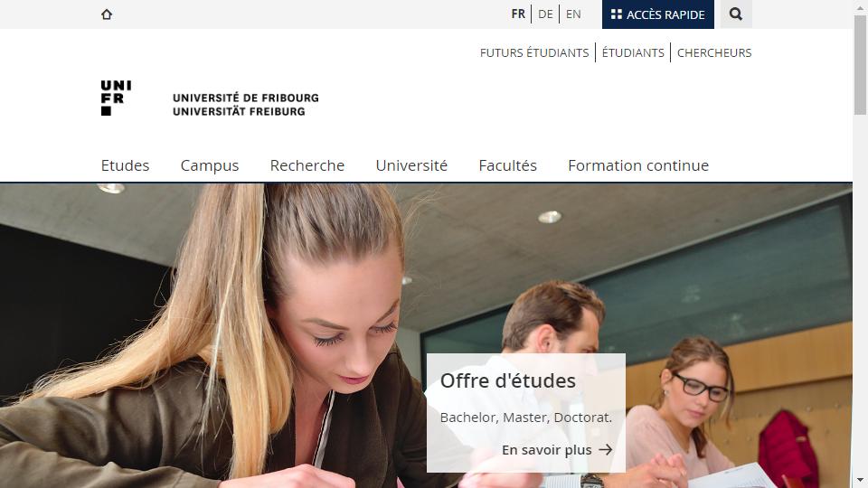Switch language to DE
The width and height of the screenshot is (868, 488).
(x=545, y=14)
